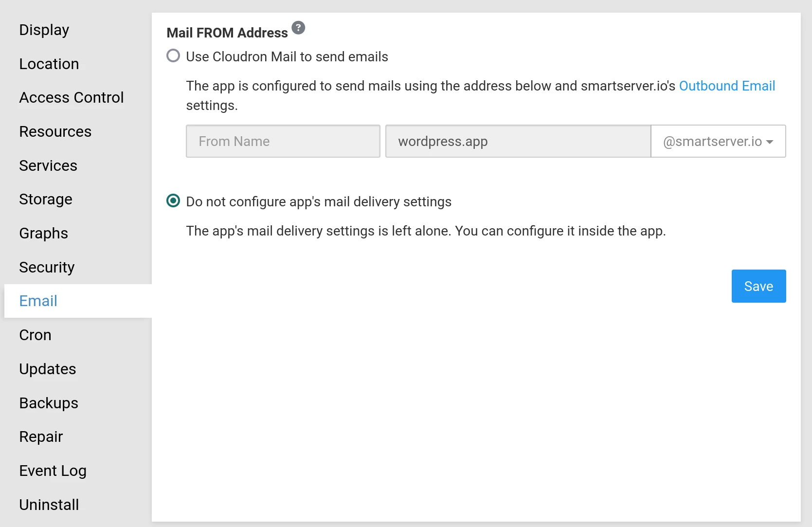Image resolution: width=812 pixels, height=527 pixels.
Task: Switch to the Display section
Action: [x=44, y=30]
